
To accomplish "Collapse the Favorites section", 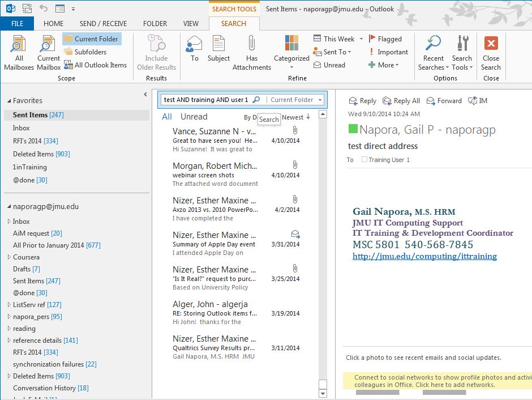I will coord(9,101).
